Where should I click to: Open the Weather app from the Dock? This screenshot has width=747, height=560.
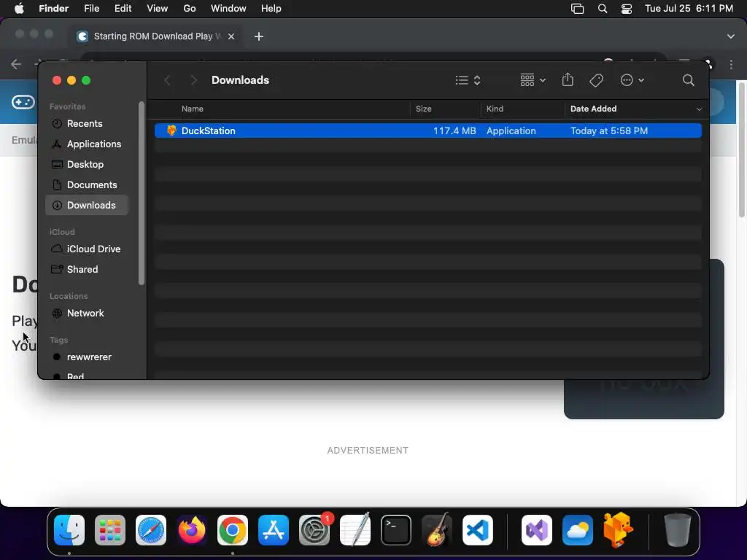[x=578, y=530]
